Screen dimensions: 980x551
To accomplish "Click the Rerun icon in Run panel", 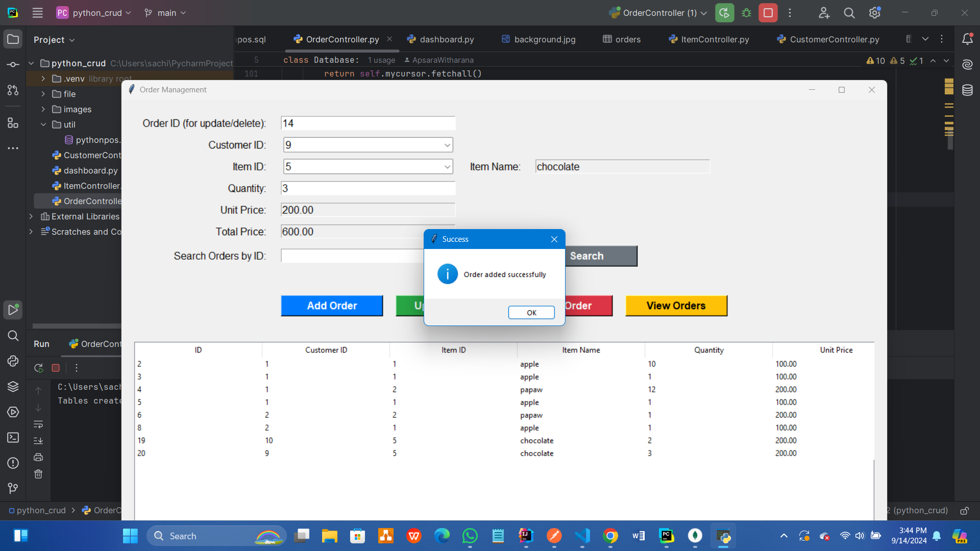I will click(x=38, y=368).
